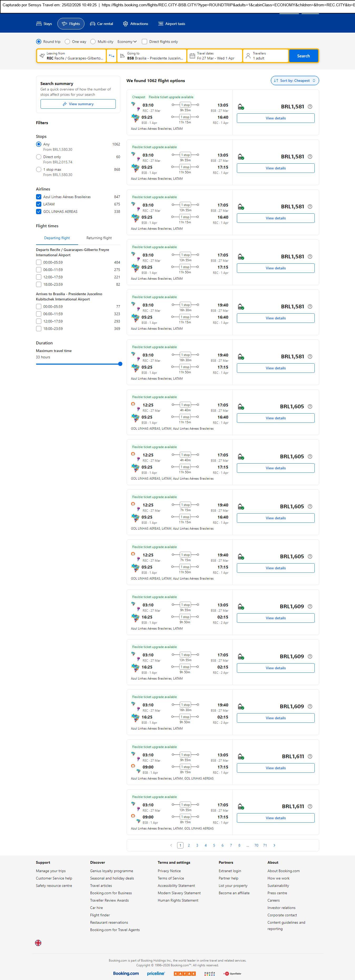Screen dimensions: 355x980
Task: Click the baggage icon on the cheapest flight
Action: tap(241, 107)
